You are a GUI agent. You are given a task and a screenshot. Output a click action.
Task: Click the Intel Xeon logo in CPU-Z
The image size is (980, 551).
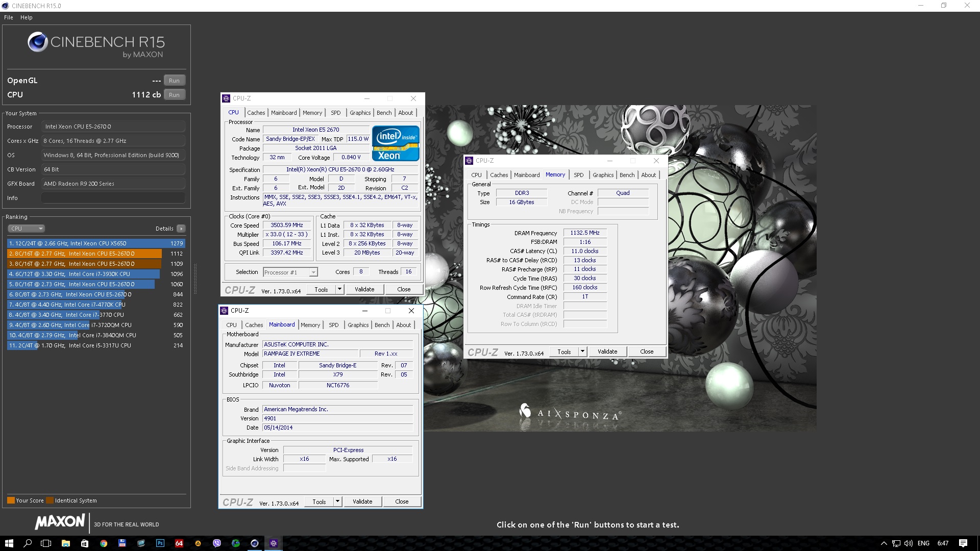pyautogui.click(x=396, y=143)
